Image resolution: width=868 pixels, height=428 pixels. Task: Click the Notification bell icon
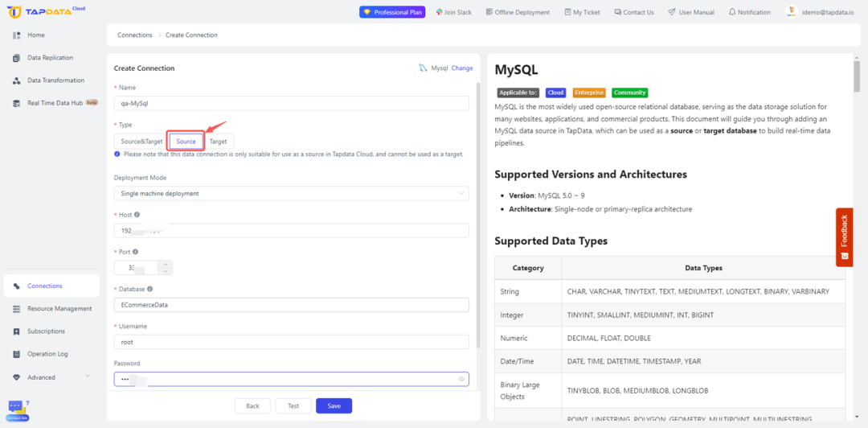point(732,11)
